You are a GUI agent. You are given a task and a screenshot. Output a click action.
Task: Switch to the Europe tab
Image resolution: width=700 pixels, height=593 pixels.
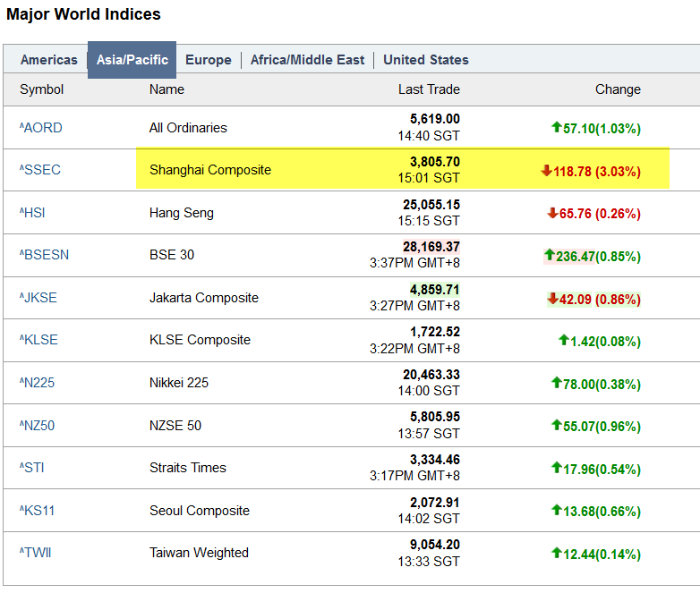pos(208,60)
